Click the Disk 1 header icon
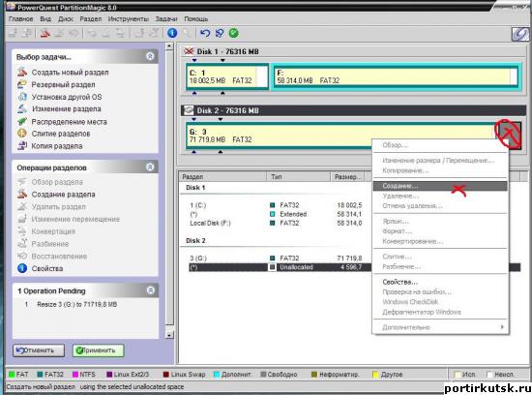This screenshot has width=532, height=395. tap(189, 51)
